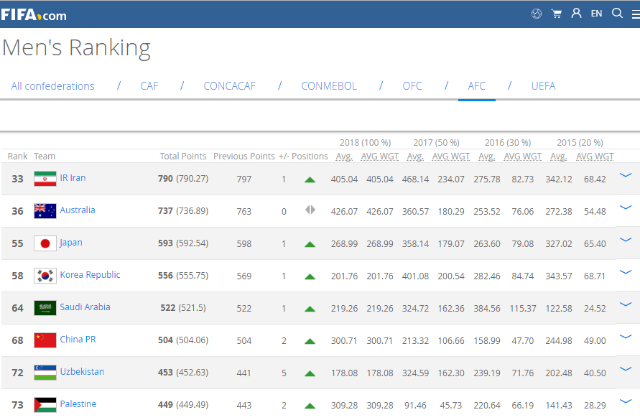The width and height of the screenshot is (640, 420).
Task: Click the no-change arrows in Australia row
Action: (310, 210)
